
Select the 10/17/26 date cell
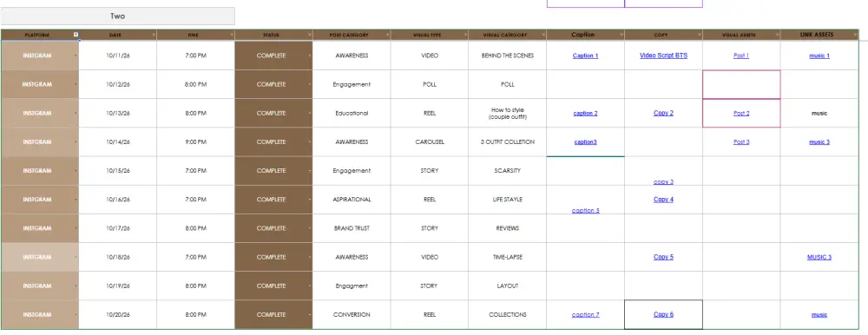tap(118, 229)
